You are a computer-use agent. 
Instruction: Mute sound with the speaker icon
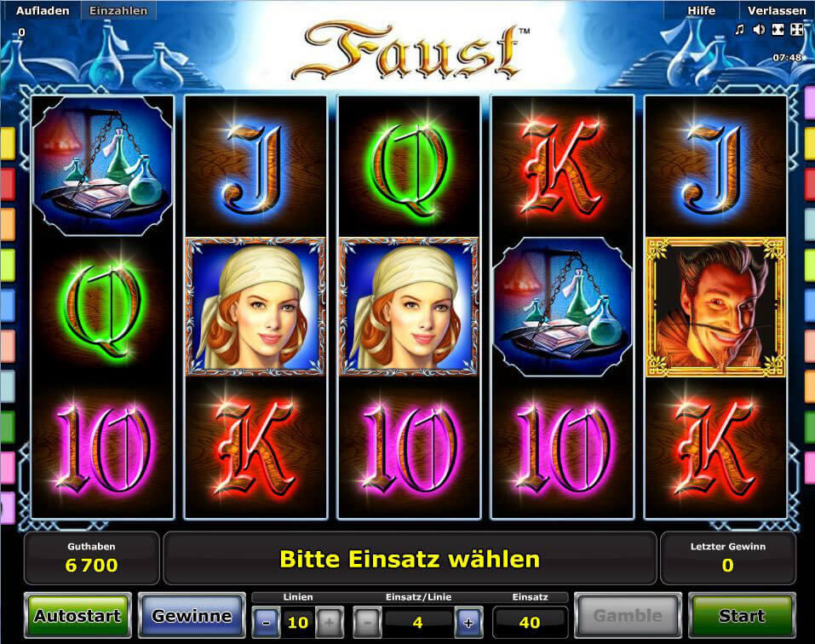759,30
